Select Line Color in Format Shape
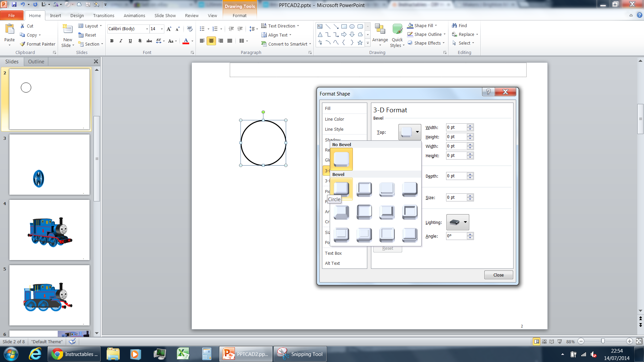 334,119
